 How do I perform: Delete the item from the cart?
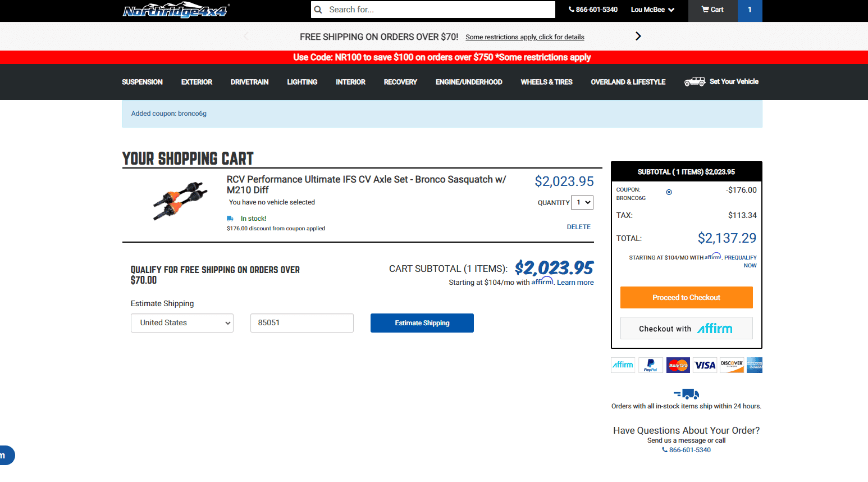coord(578,227)
